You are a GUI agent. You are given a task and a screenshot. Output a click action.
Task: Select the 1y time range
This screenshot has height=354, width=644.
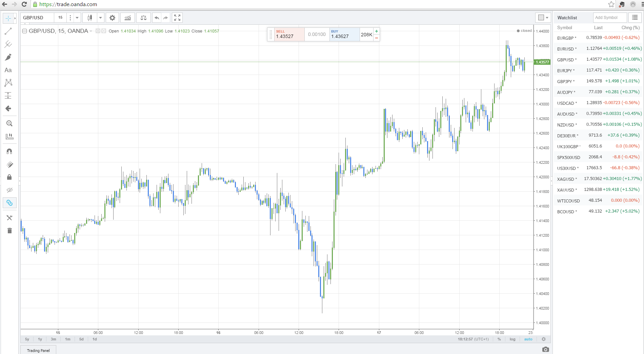(40, 339)
